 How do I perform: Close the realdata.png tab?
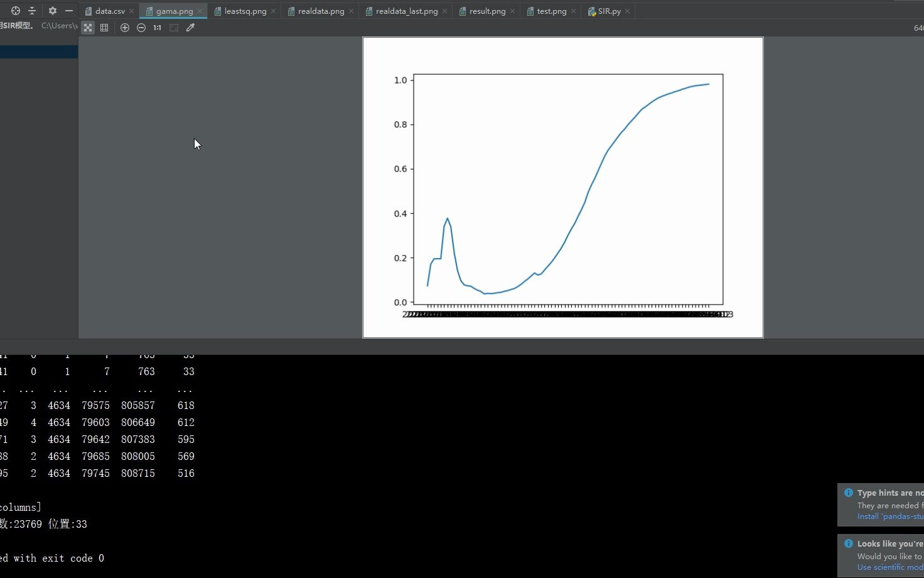click(x=351, y=11)
